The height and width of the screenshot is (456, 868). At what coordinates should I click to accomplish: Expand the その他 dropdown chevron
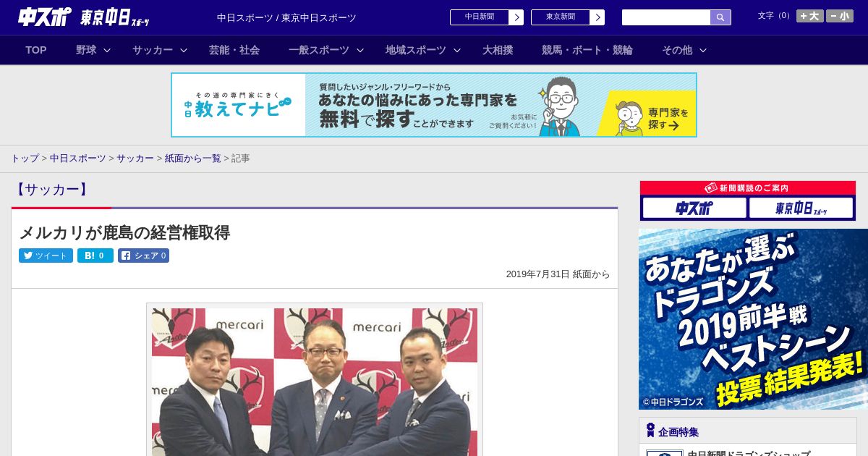click(703, 50)
